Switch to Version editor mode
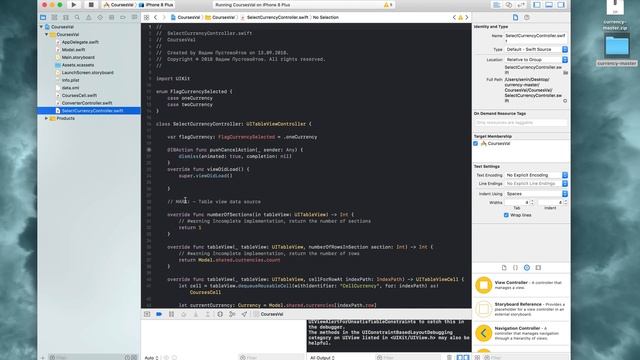 [521, 5]
